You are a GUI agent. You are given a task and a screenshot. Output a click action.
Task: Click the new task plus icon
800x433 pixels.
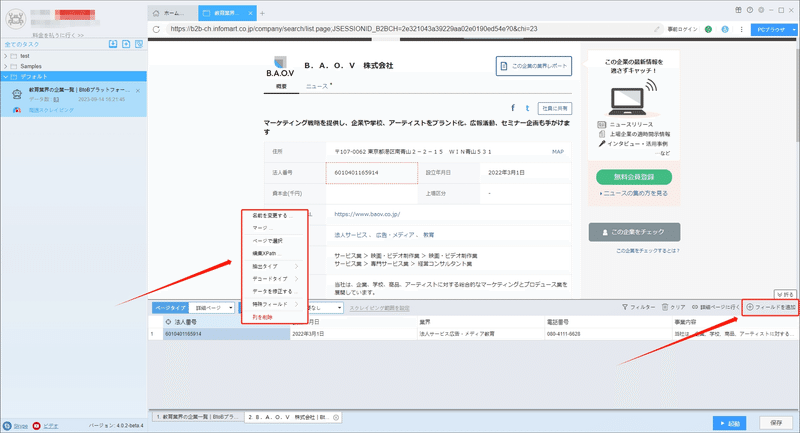pos(126,44)
